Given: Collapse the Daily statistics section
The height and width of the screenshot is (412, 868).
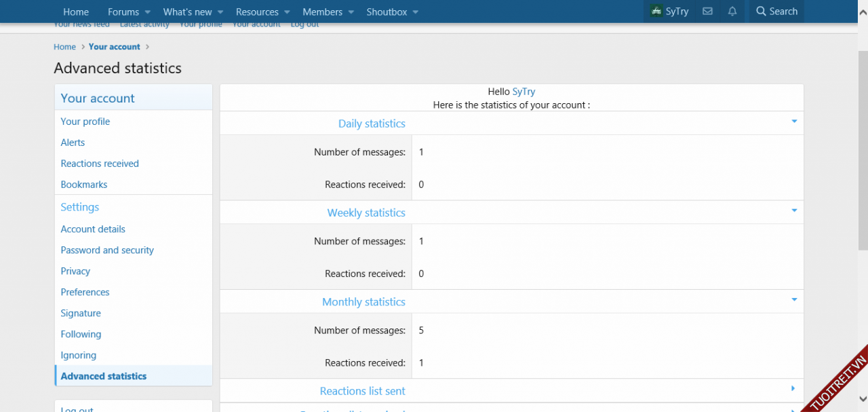Looking at the screenshot, I should point(793,122).
